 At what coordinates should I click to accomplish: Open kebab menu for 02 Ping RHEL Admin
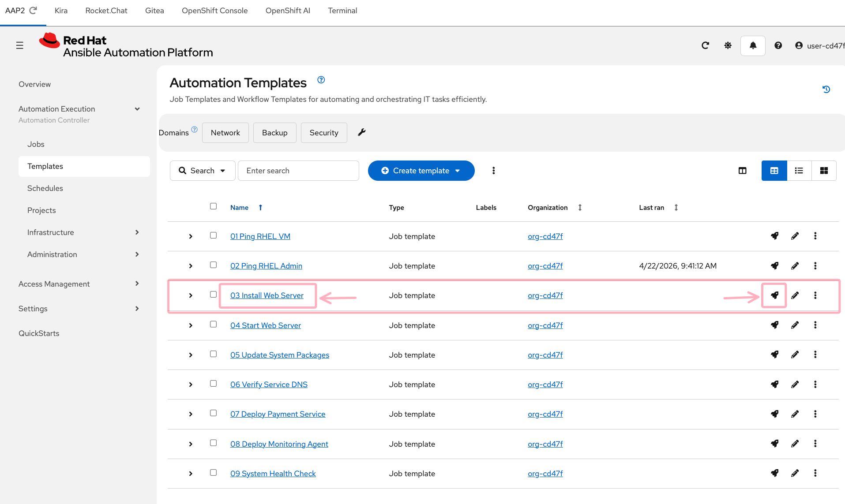tap(815, 265)
